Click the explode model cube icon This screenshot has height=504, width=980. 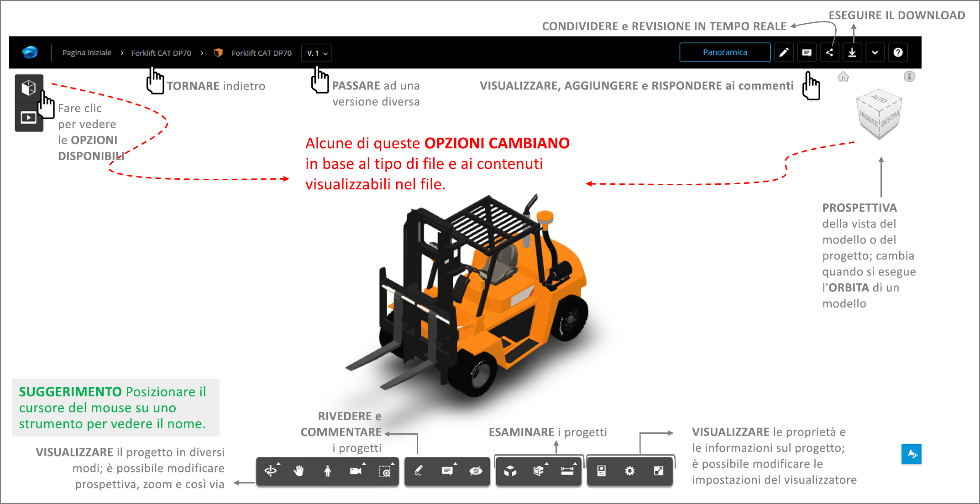tap(510, 471)
